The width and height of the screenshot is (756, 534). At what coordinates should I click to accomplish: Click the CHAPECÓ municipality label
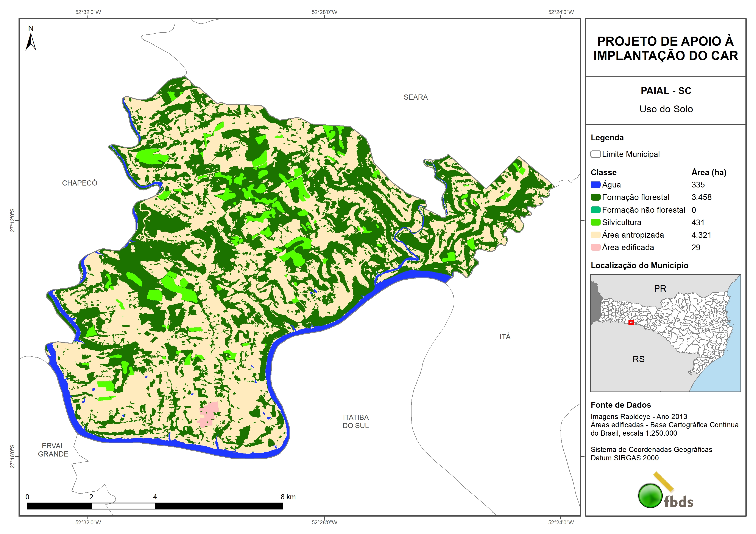click(x=80, y=183)
